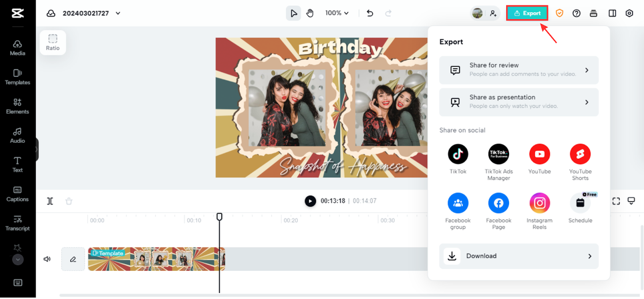The width and height of the screenshot is (644, 299).
Task: Open the project name 202403021727 dropdown
Action: 92,14
